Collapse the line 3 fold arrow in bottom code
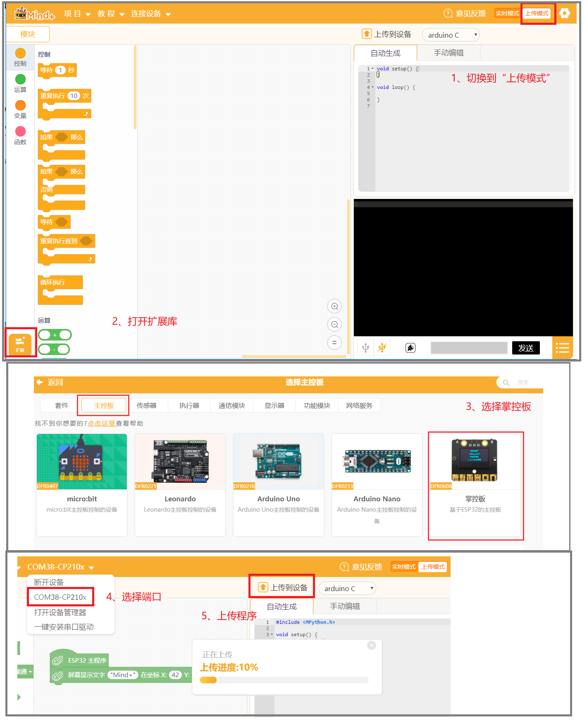The image size is (587, 728). coord(272,634)
